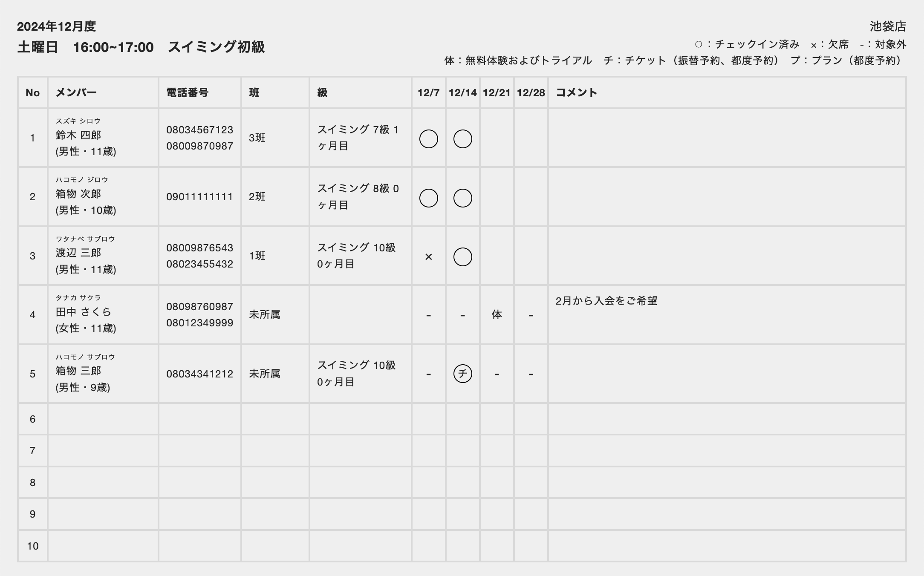Click phone number 09011111111

click(x=199, y=197)
